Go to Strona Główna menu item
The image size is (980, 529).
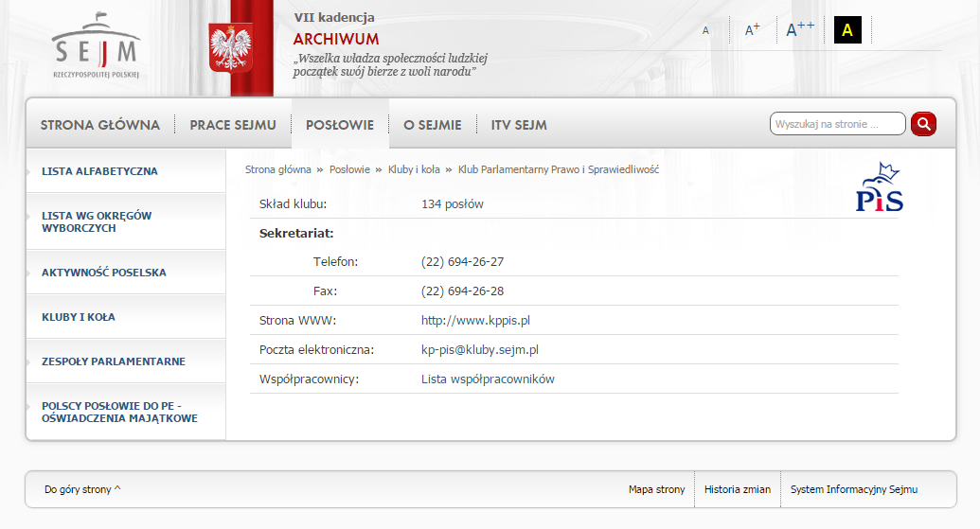tap(100, 125)
